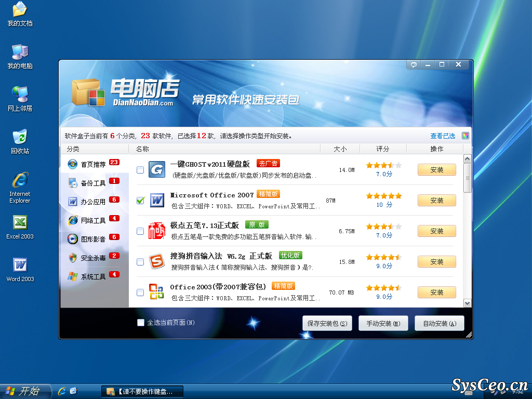Sort by the 大小 column header

pyautogui.click(x=340, y=149)
